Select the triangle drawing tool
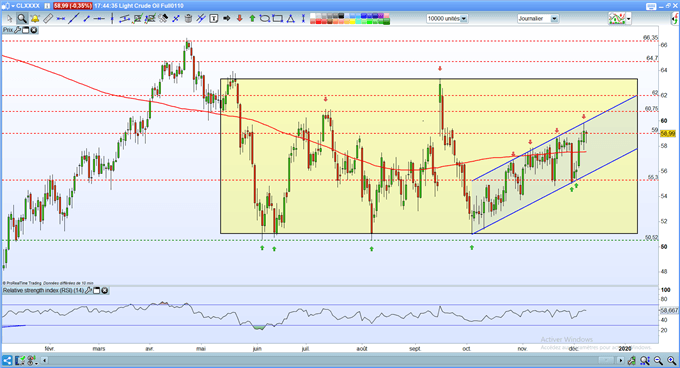 pyautogui.click(x=291, y=19)
